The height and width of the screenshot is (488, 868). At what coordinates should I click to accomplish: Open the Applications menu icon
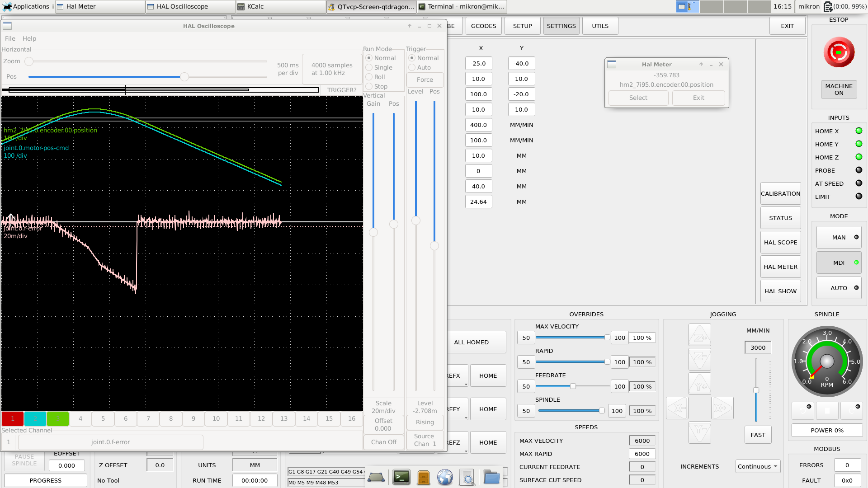pyautogui.click(x=7, y=7)
